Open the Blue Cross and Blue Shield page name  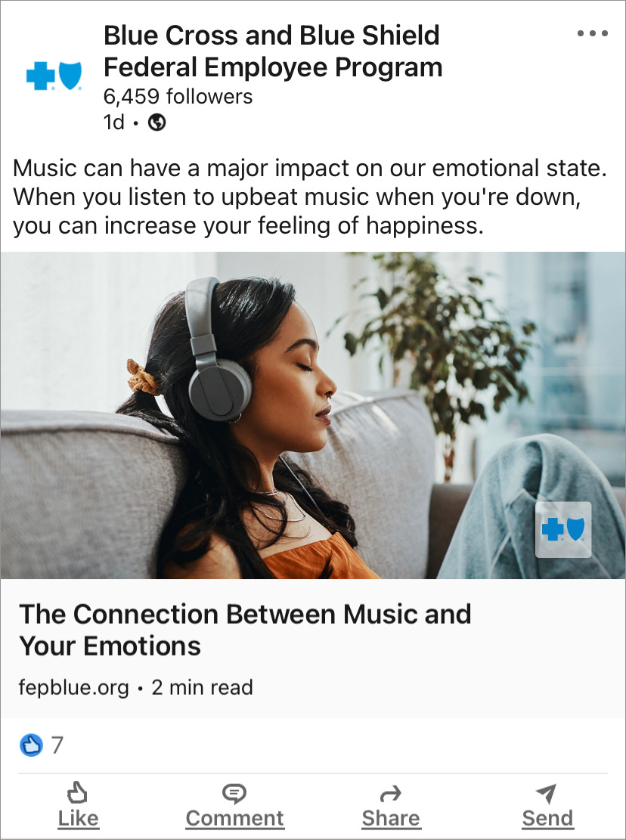point(273,51)
